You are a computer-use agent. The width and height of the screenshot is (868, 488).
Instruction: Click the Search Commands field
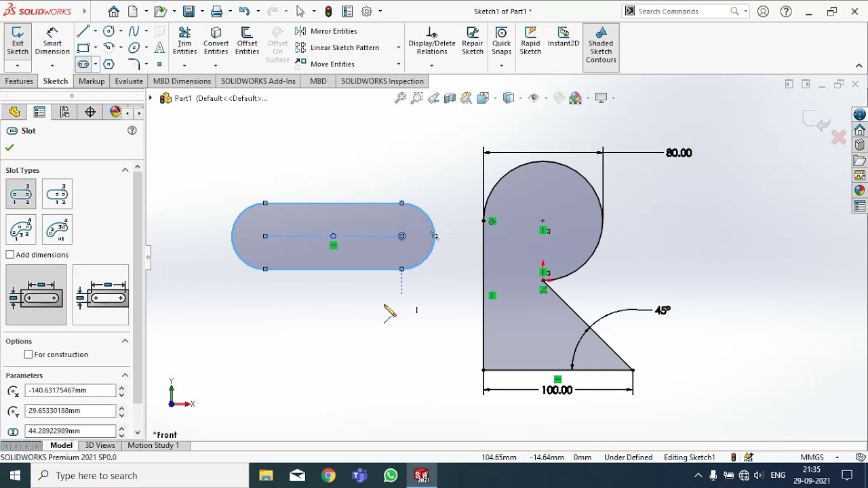pos(682,12)
